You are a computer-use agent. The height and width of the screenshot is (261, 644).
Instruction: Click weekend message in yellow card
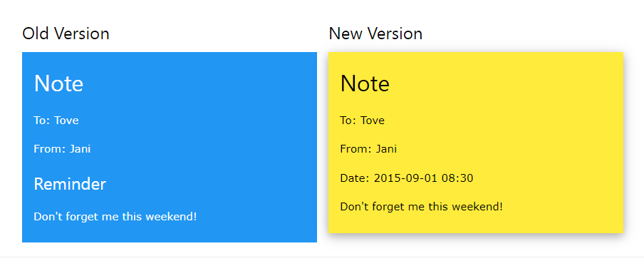click(422, 207)
